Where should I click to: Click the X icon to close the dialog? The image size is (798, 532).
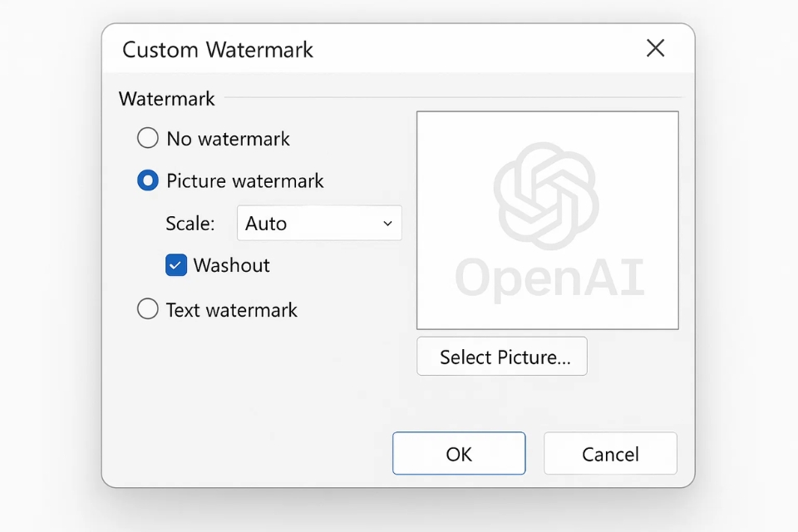[655, 48]
